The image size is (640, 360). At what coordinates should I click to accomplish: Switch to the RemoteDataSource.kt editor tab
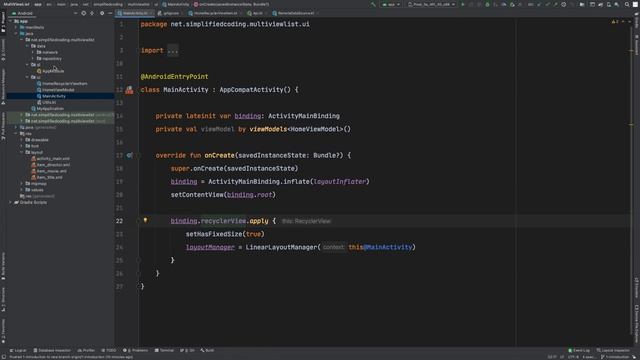click(296, 13)
